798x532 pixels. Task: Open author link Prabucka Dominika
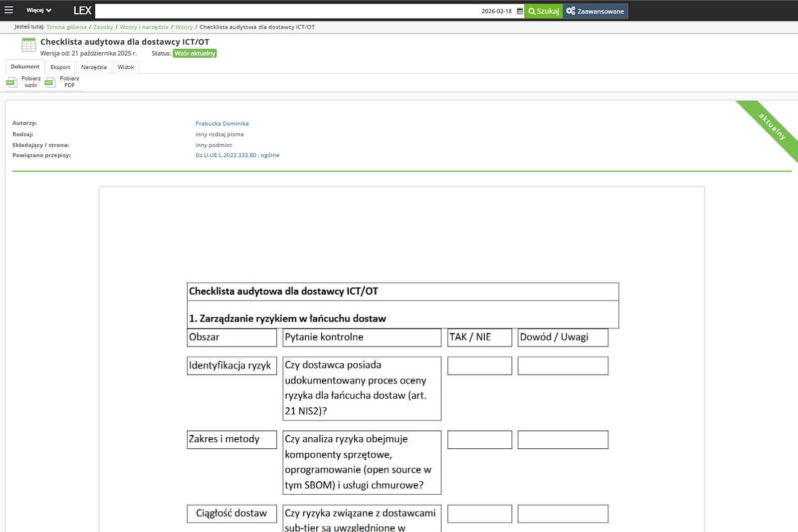[x=222, y=124]
